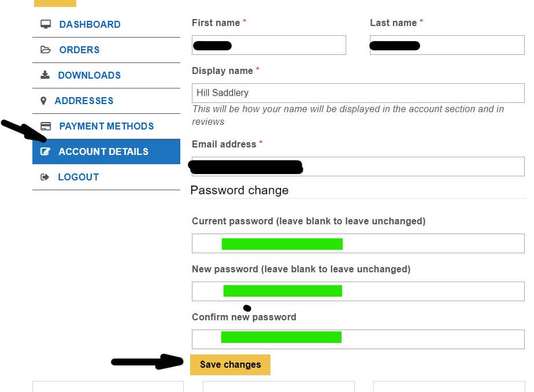The image size is (534, 392).
Task: Click the Logout exit icon
Action: coord(45,177)
